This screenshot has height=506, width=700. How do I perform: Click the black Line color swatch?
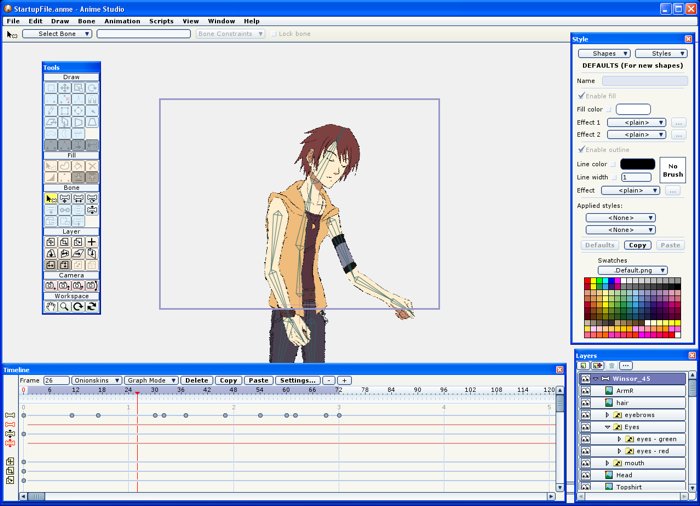click(x=638, y=164)
